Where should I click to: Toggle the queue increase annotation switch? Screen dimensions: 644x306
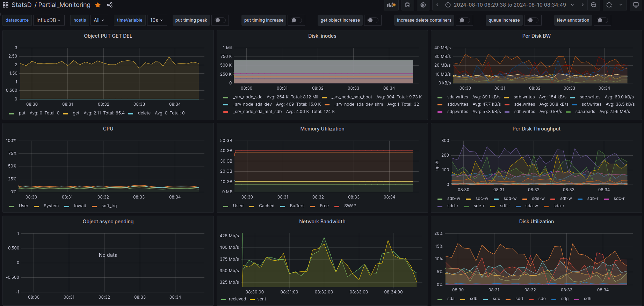tap(533, 20)
